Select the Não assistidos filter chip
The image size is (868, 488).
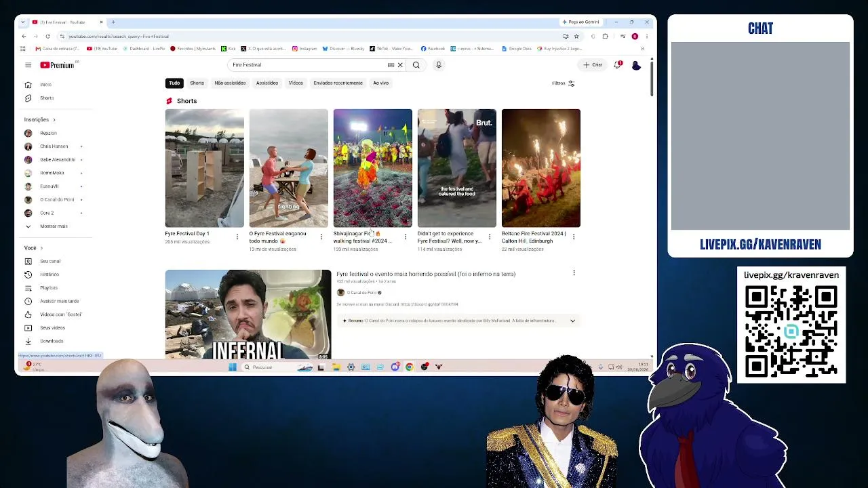(x=230, y=83)
